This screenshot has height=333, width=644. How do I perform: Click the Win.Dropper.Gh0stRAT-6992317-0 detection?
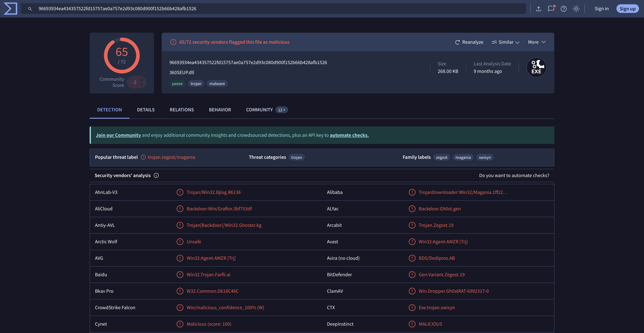click(453, 291)
